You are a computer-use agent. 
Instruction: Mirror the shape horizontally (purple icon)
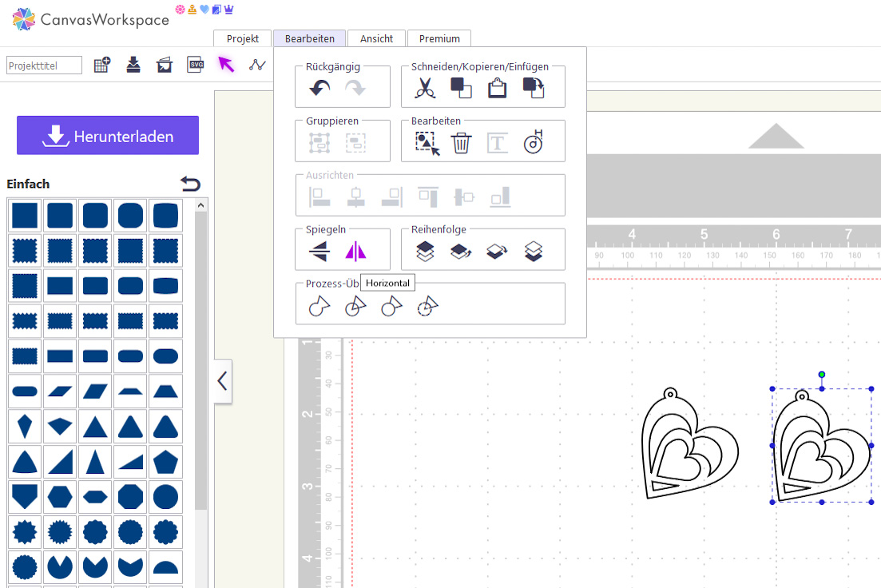tap(355, 252)
